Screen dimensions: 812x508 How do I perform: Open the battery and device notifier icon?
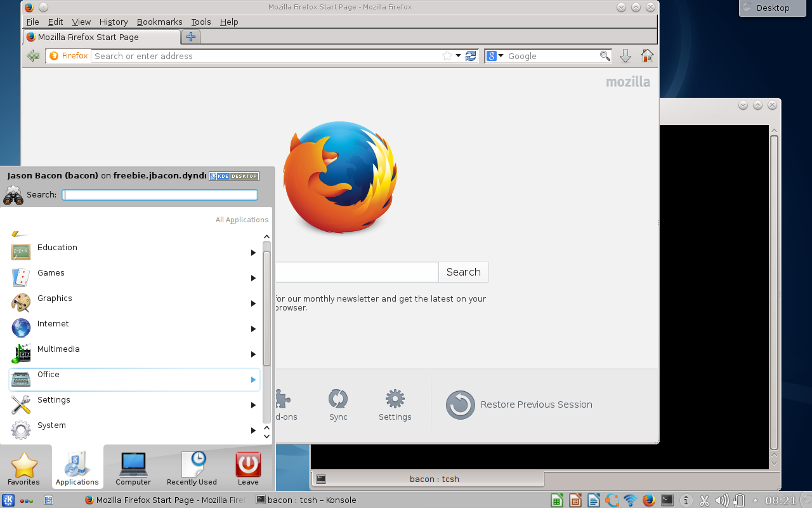click(x=739, y=500)
